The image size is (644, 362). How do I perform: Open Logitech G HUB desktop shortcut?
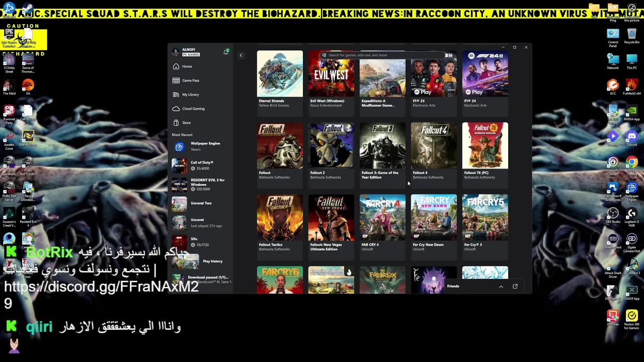[631, 216]
